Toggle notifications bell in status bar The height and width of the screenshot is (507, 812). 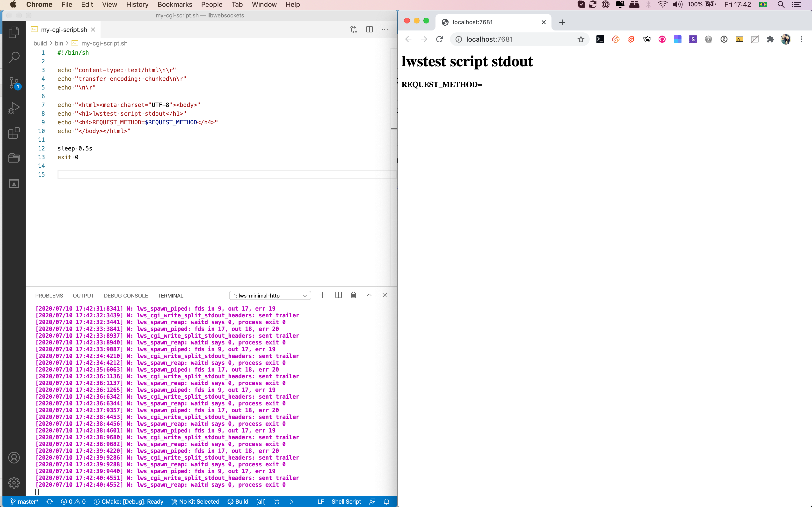click(x=387, y=502)
